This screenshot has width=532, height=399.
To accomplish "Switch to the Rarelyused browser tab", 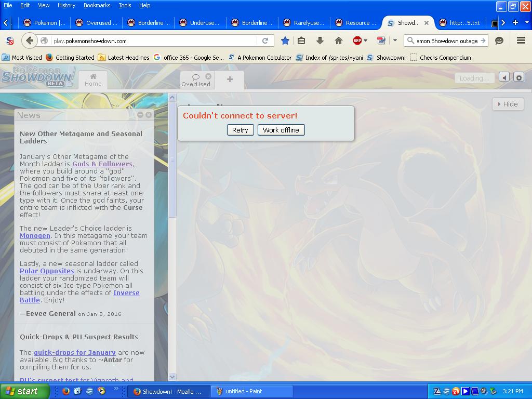I will pos(304,23).
